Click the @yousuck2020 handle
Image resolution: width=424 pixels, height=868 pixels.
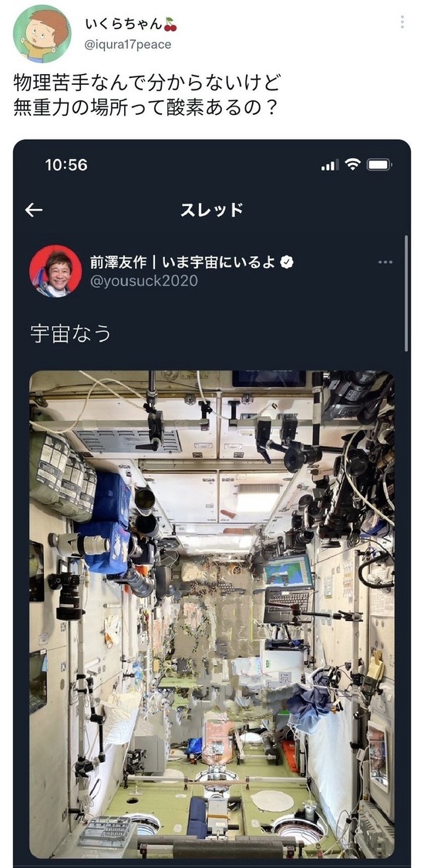click(143, 281)
